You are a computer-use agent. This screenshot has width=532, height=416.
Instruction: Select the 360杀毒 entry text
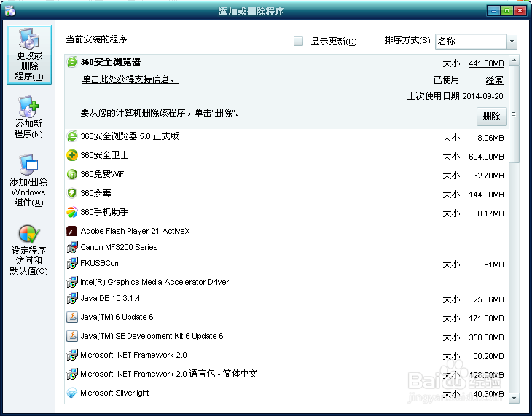pos(95,193)
